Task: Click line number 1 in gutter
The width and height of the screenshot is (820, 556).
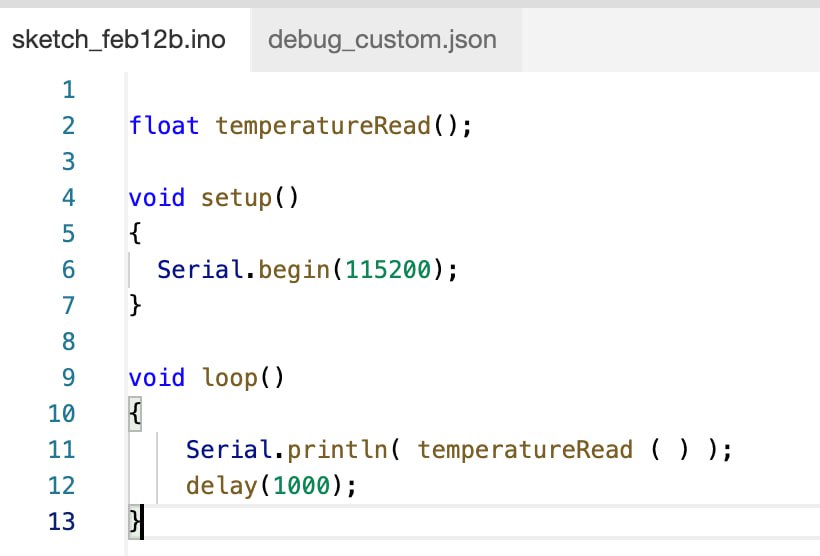Action: (68, 90)
